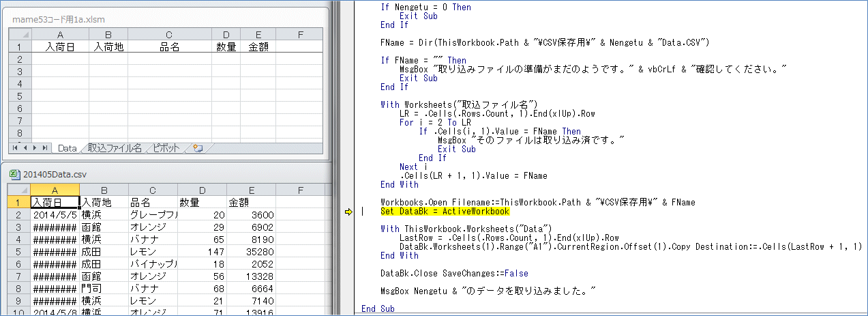Click the Excel icon beside 201405Data.csv title

[15, 174]
